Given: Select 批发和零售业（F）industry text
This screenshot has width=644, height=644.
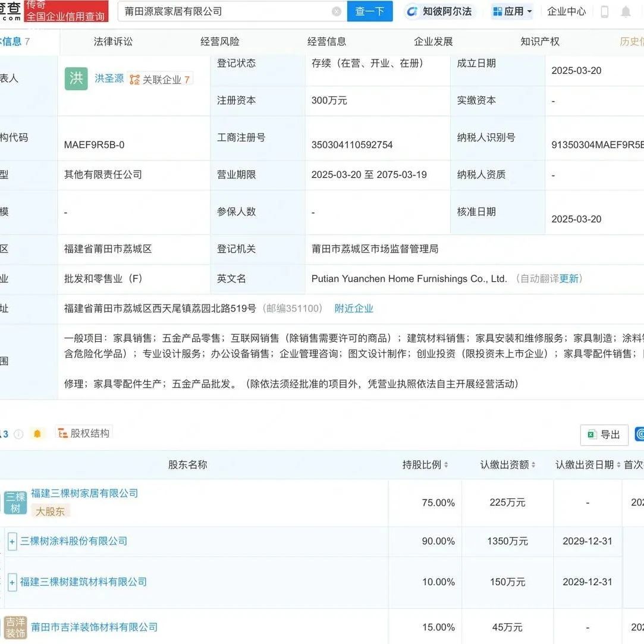Looking at the screenshot, I should pyautogui.click(x=103, y=278).
